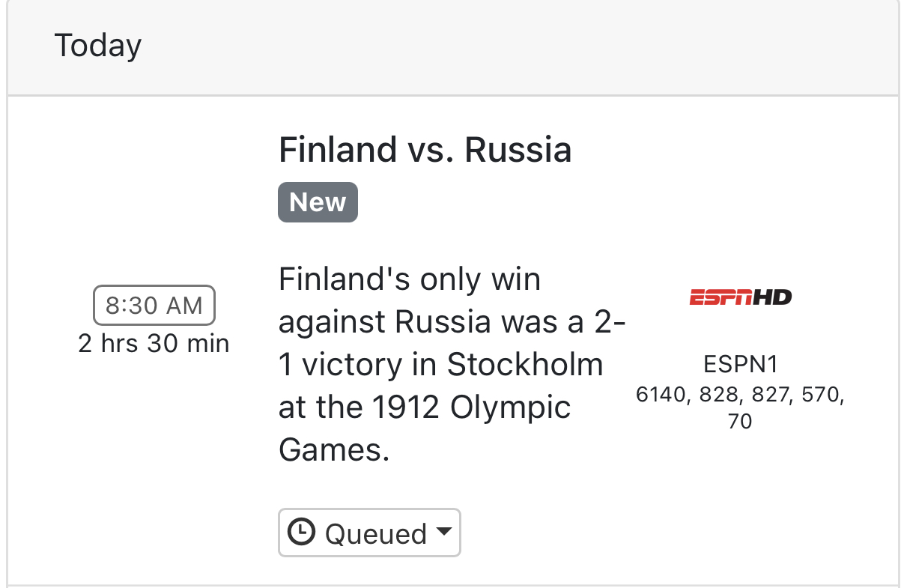
Task: Click the 2 hrs 30 min duration
Action: tap(154, 344)
